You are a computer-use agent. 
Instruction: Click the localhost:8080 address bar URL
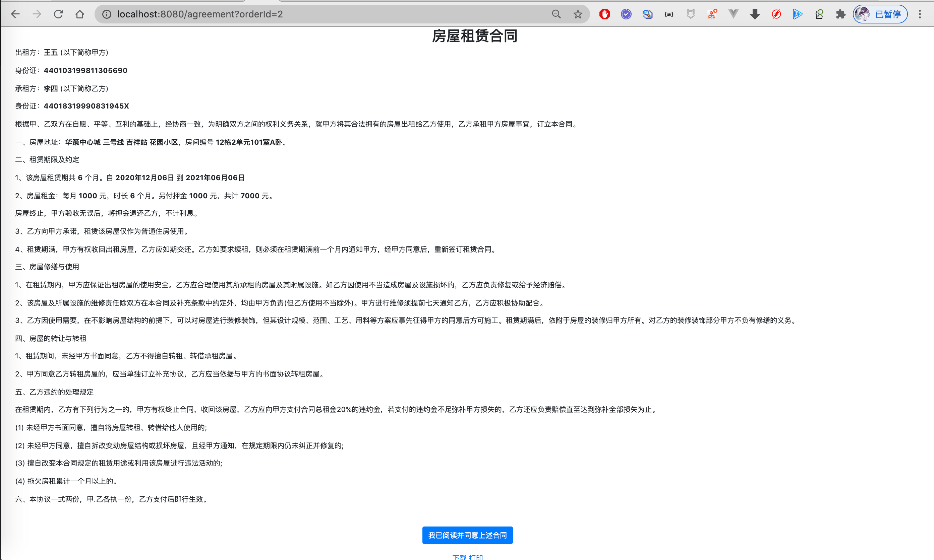pos(200,14)
